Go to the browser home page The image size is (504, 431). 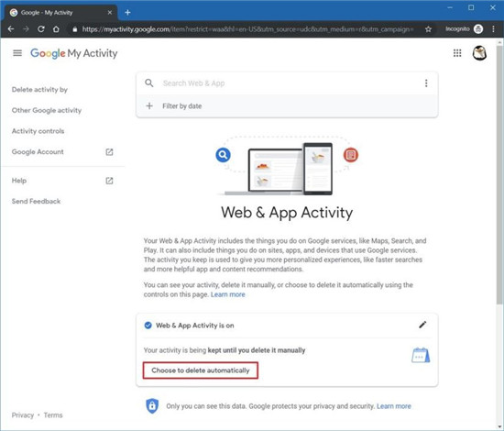point(56,29)
